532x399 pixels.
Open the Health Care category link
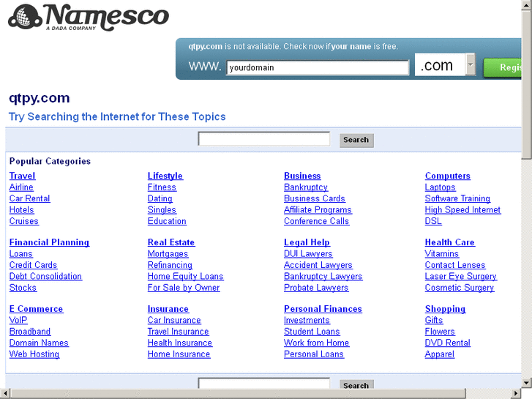point(450,242)
